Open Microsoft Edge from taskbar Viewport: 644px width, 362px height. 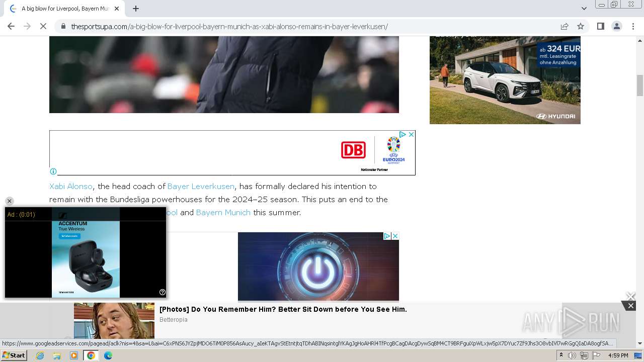(x=108, y=355)
